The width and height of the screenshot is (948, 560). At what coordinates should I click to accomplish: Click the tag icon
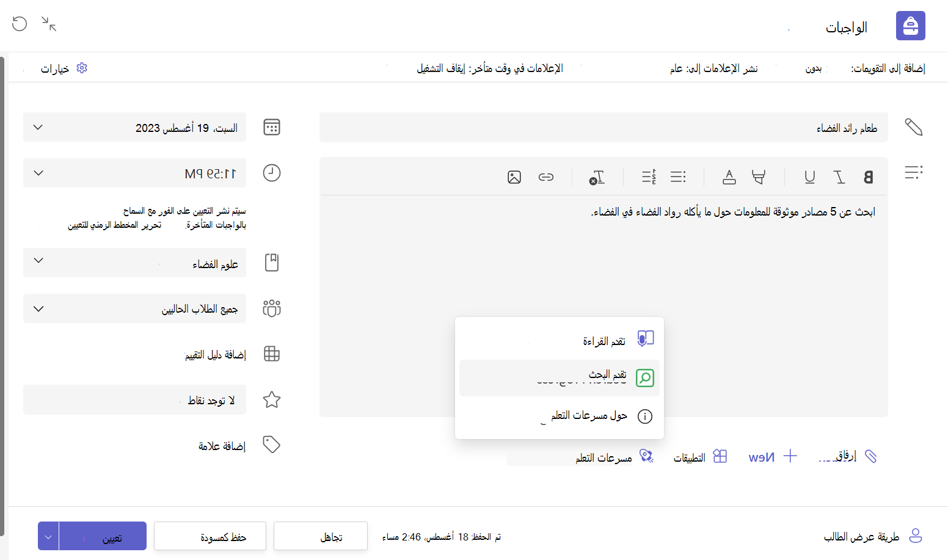coord(272,444)
